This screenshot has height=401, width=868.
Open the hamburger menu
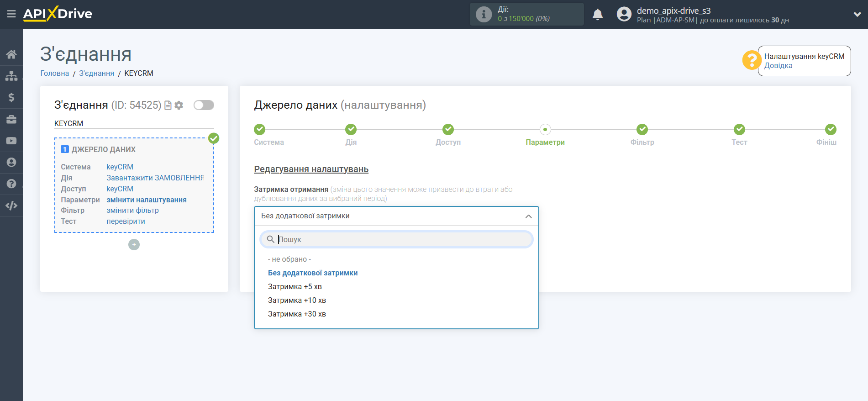pos(11,14)
